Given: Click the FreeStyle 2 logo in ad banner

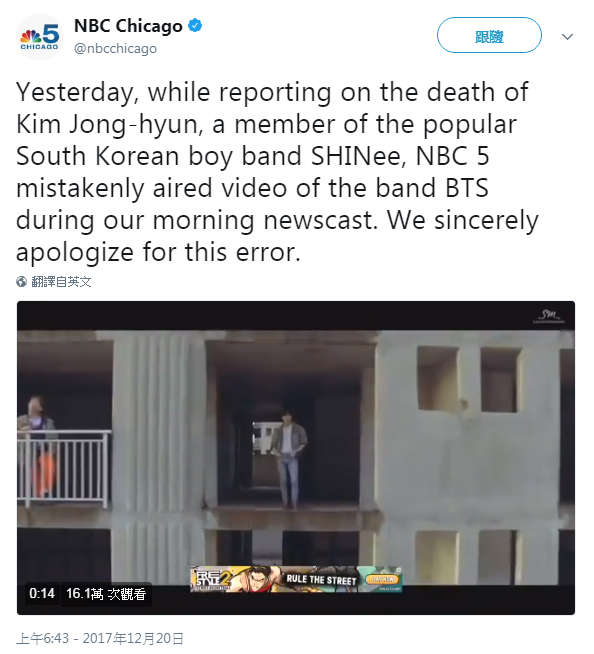Looking at the screenshot, I should pos(211,579).
